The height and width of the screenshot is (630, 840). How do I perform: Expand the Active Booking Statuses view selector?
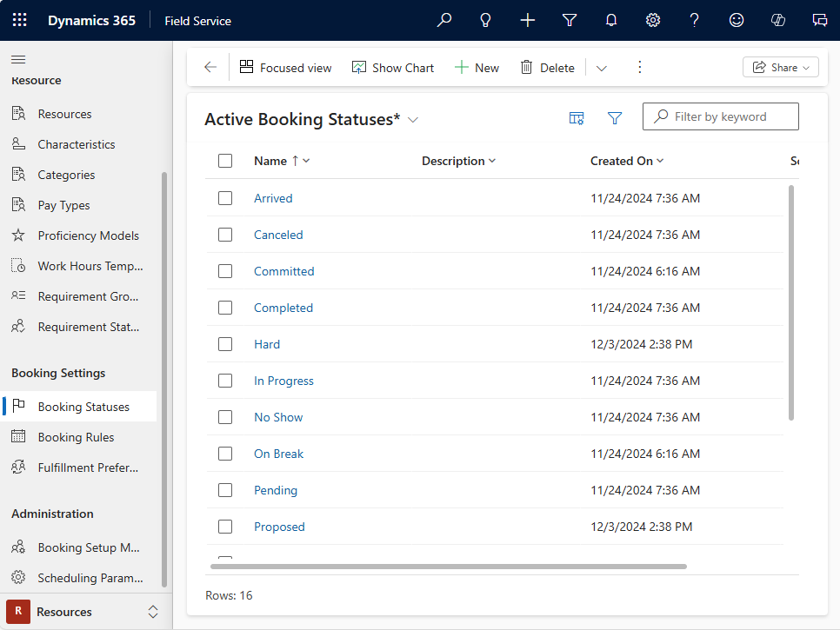click(x=412, y=120)
